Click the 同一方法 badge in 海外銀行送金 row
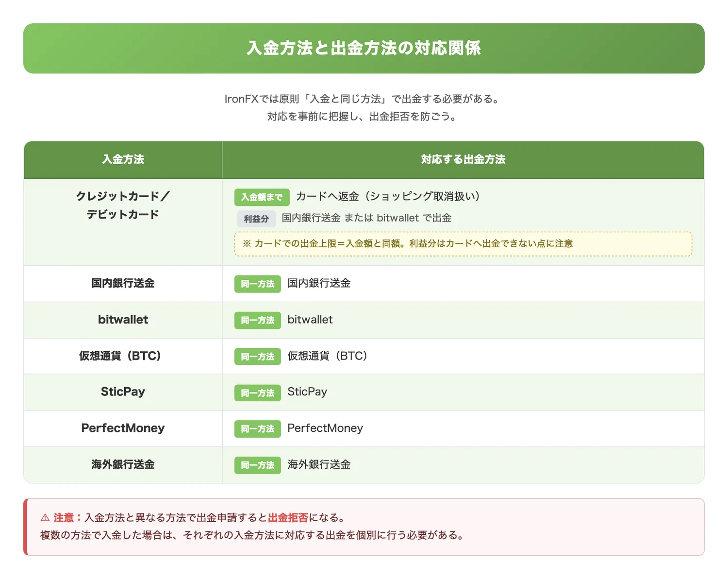728x579 pixels. click(258, 465)
